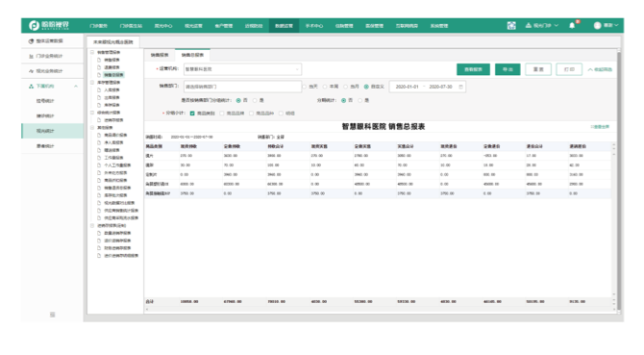The image size is (644, 355).
Task: Open the 运营机构 dropdown
Action: tap(243, 69)
